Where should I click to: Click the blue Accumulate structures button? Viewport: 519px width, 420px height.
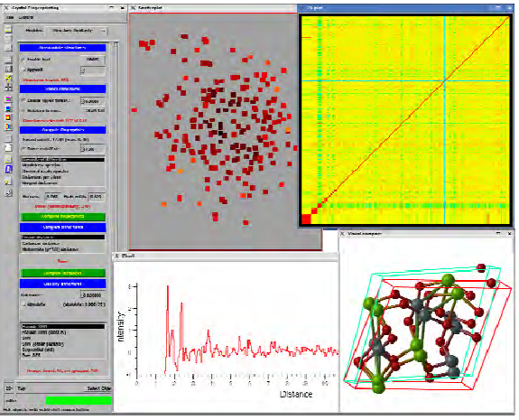(x=62, y=48)
